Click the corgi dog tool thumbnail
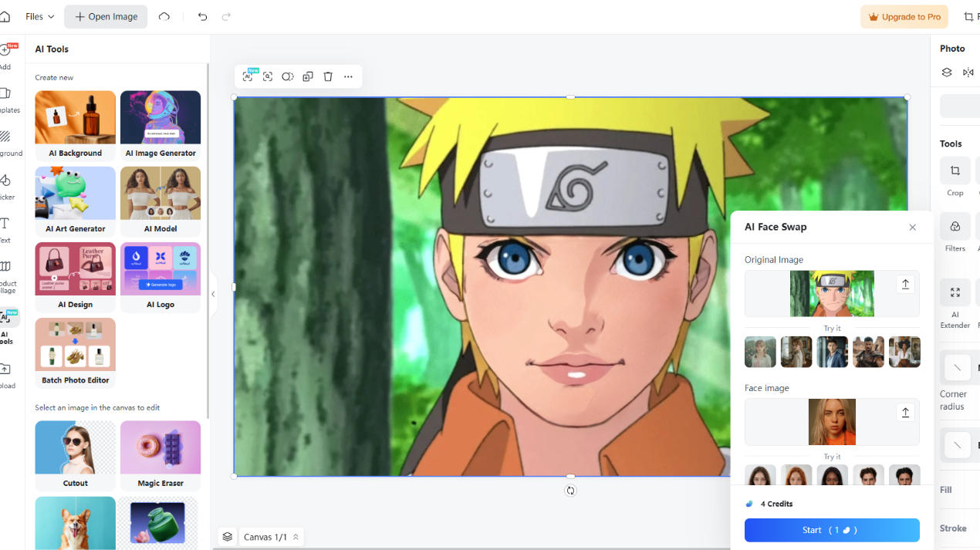The image size is (980, 550). [x=76, y=522]
